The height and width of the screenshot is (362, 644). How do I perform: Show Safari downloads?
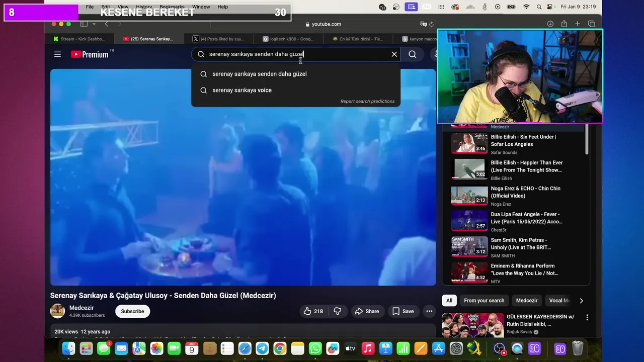pyautogui.click(x=550, y=24)
